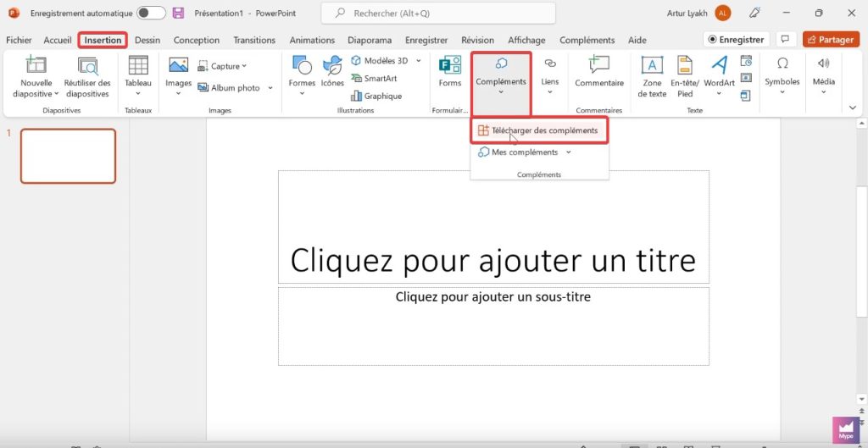This screenshot has height=448, width=868.
Task: Insert Icônes from the ribbon
Action: pyautogui.click(x=332, y=72)
